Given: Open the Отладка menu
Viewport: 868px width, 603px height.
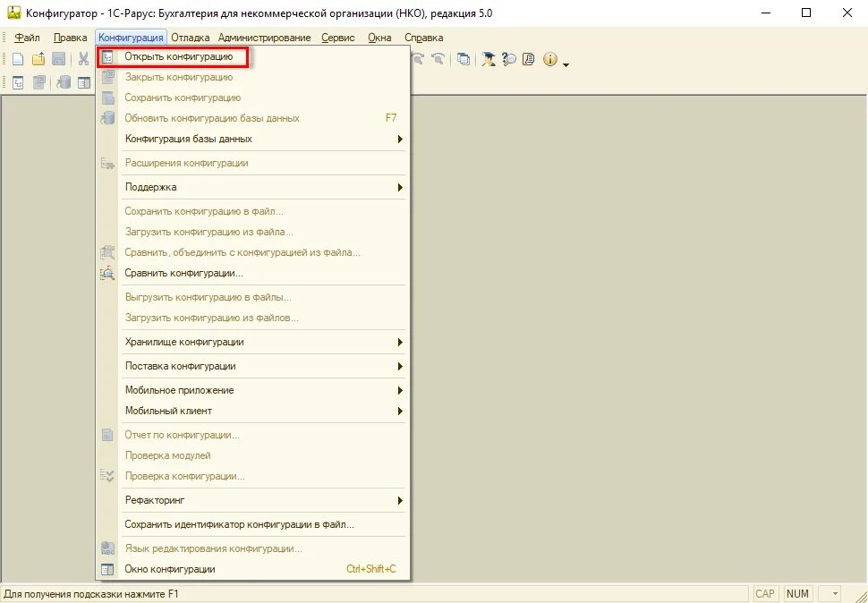Looking at the screenshot, I should point(191,38).
